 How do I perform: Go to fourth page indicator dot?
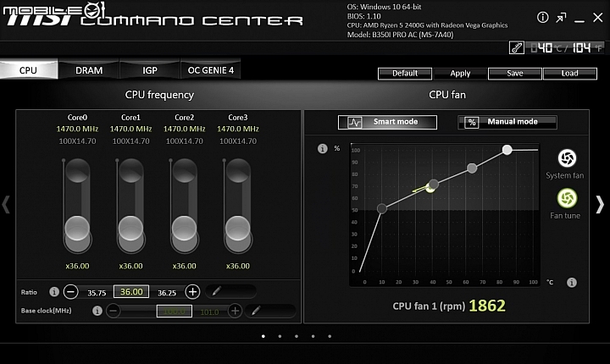tap(313, 336)
